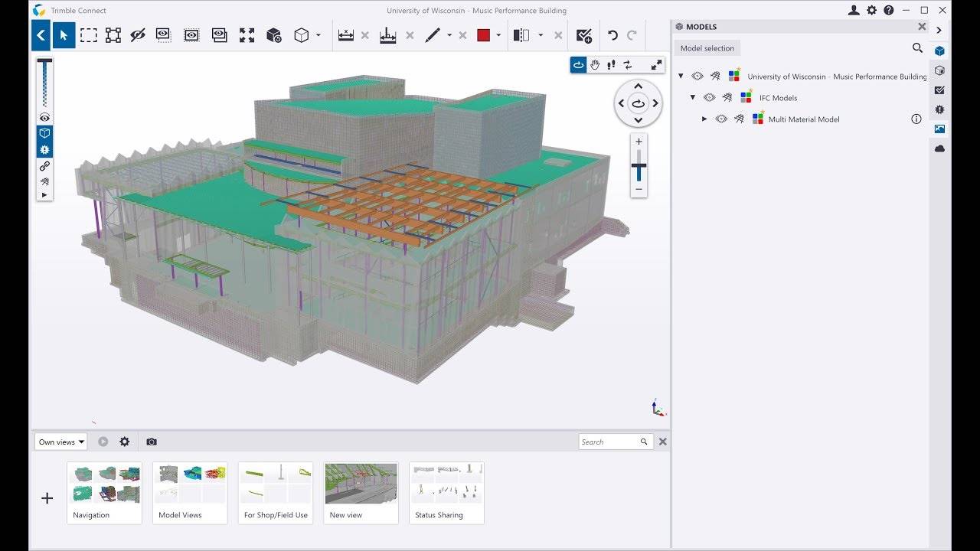Image resolution: width=980 pixels, height=551 pixels.
Task: Toggle grid icon for Multi Material Model row
Action: point(739,119)
